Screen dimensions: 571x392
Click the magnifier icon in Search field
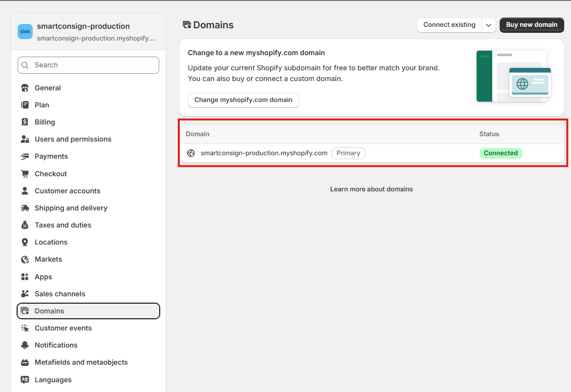(x=25, y=65)
